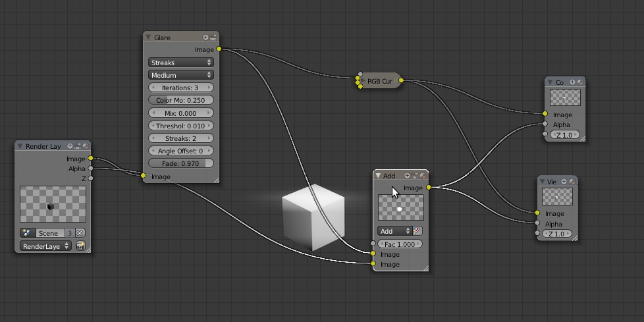The image size is (644, 322).
Task: Collapse the Add node with its header triangle
Action: (378, 176)
